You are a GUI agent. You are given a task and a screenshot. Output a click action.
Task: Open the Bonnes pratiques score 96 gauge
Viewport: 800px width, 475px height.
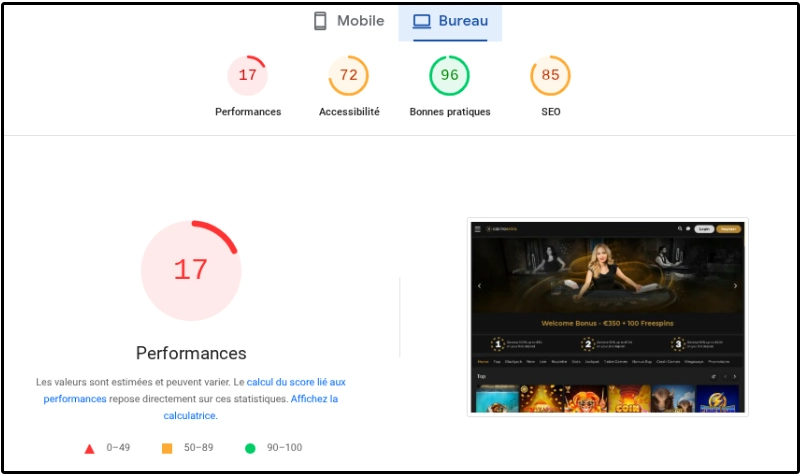click(450, 76)
